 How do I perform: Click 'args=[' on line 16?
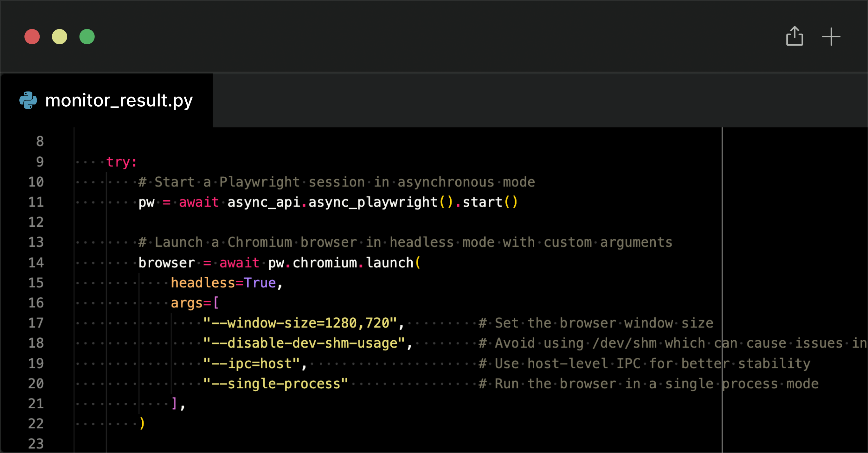coord(195,303)
